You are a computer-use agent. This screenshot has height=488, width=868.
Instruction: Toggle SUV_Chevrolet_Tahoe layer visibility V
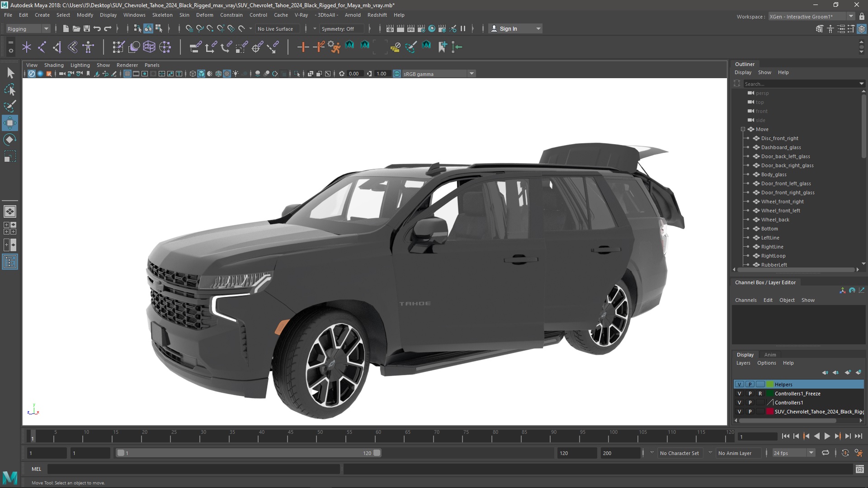point(739,412)
